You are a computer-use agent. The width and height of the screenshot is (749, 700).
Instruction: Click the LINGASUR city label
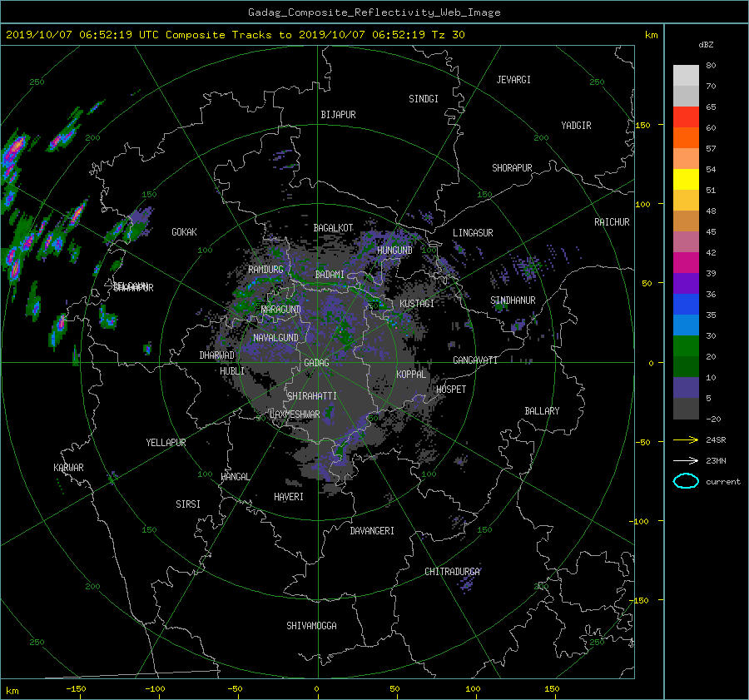pos(473,233)
